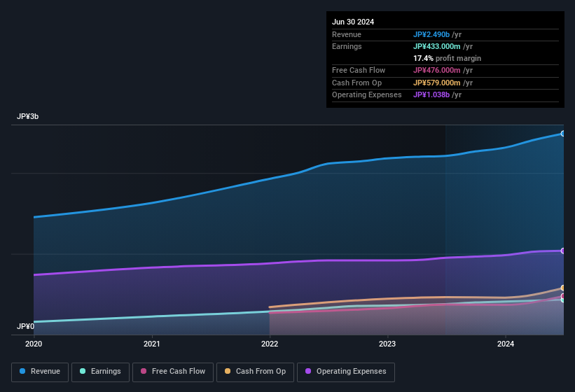
Task: Toggle the Free Cash Flow legend series
Action: (173, 372)
